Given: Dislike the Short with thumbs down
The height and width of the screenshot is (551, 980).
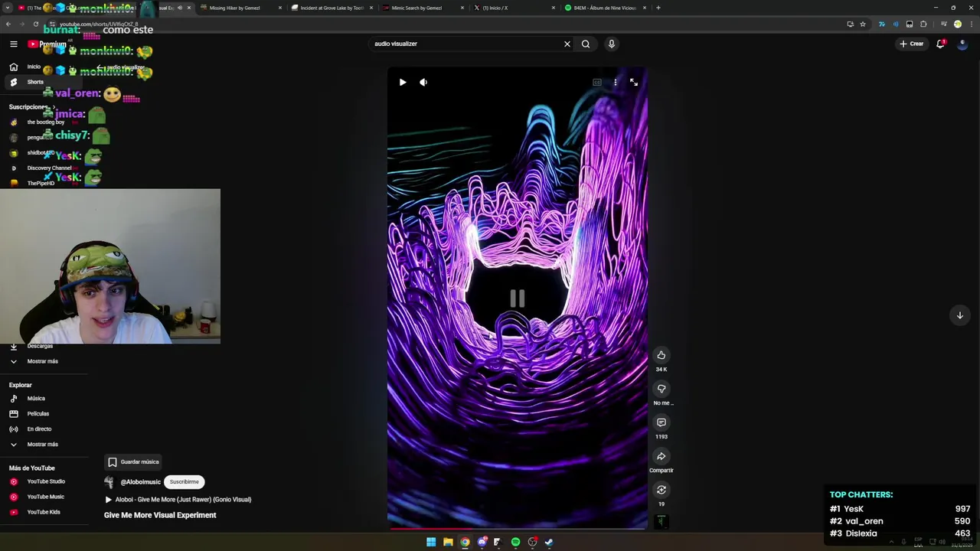Looking at the screenshot, I should point(661,389).
